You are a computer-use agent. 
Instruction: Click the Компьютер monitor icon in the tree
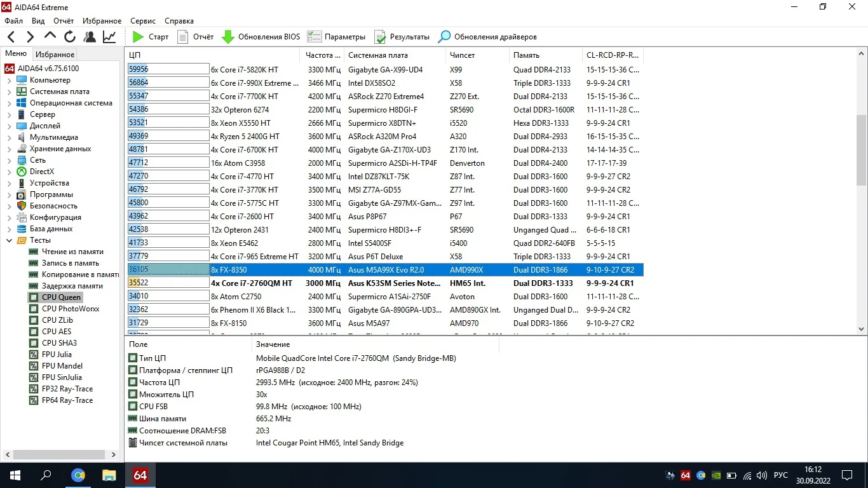coord(22,80)
